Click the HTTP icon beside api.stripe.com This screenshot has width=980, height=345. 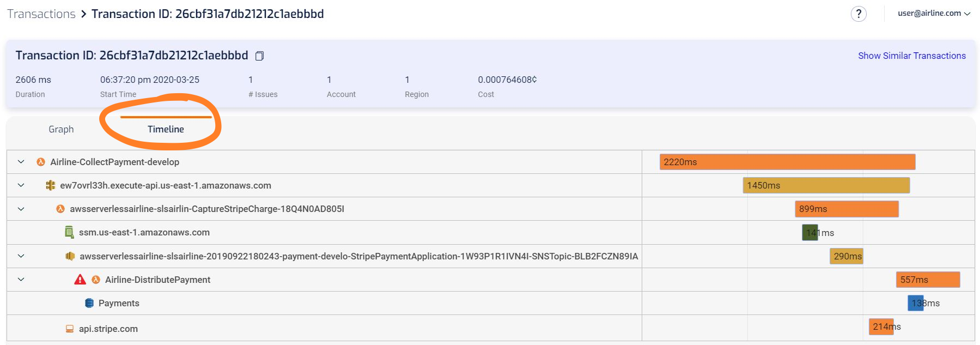[x=70, y=329]
